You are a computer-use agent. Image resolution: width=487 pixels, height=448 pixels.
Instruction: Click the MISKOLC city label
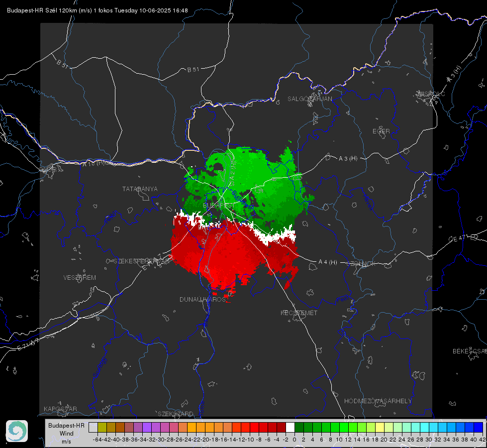click(x=431, y=94)
